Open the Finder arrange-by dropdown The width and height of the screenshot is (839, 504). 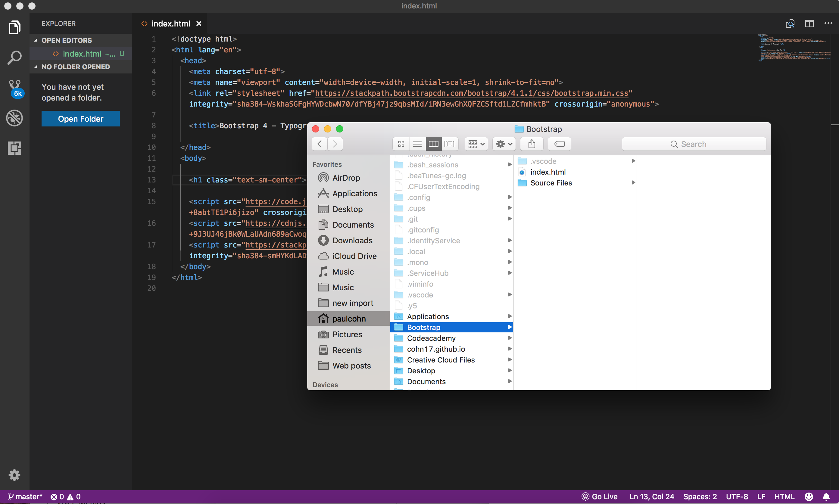click(476, 144)
